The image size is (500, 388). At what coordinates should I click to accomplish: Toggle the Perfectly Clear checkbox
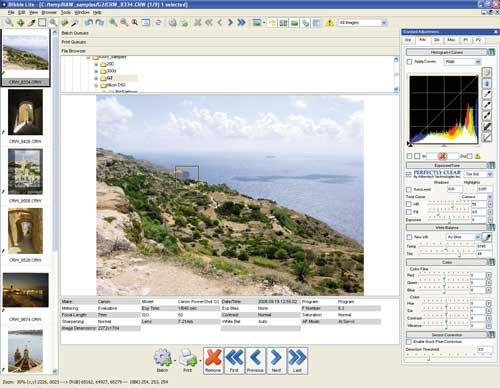[x=409, y=174]
